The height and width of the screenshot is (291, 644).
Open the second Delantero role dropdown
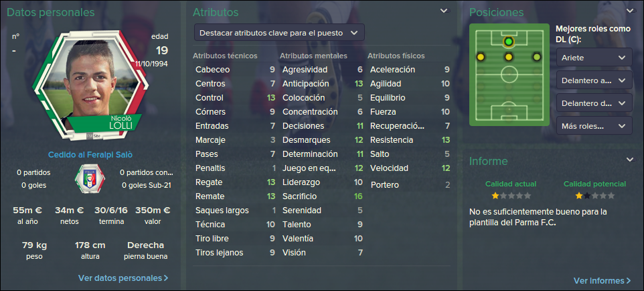point(594,103)
